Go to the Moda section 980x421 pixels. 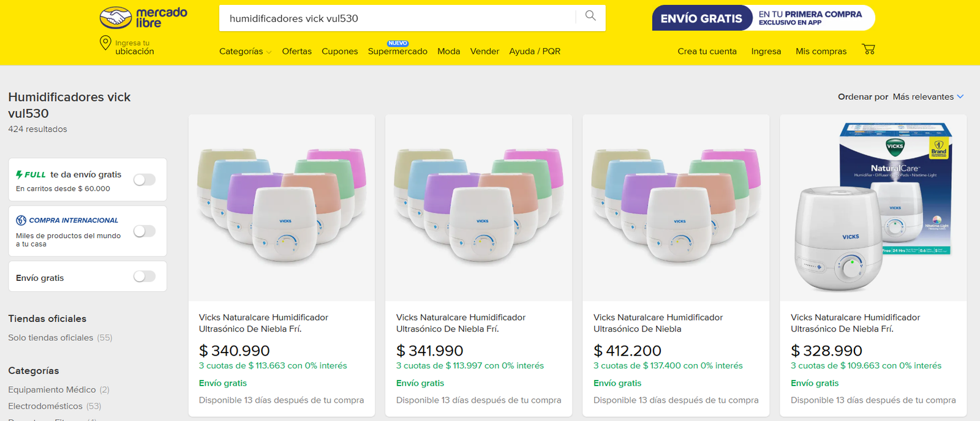click(448, 51)
